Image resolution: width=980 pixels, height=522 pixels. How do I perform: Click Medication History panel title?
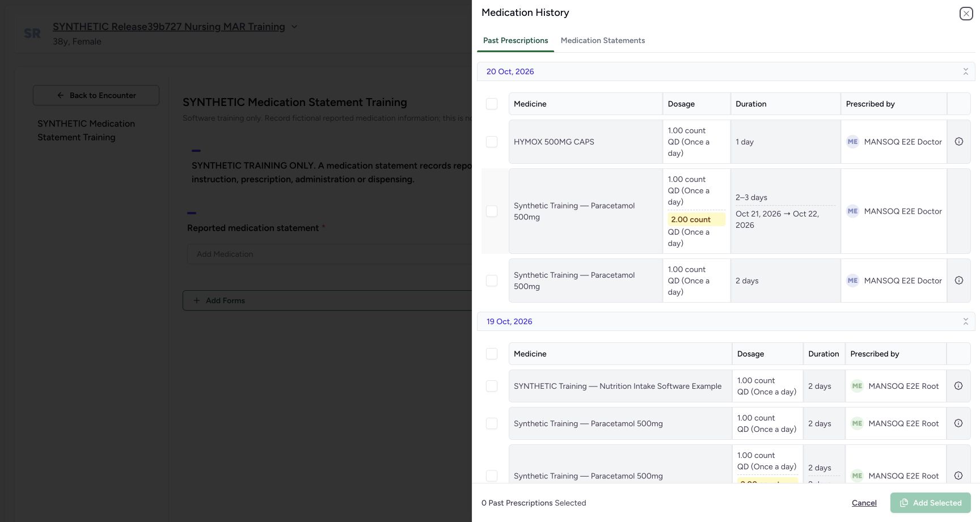tap(525, 12)
